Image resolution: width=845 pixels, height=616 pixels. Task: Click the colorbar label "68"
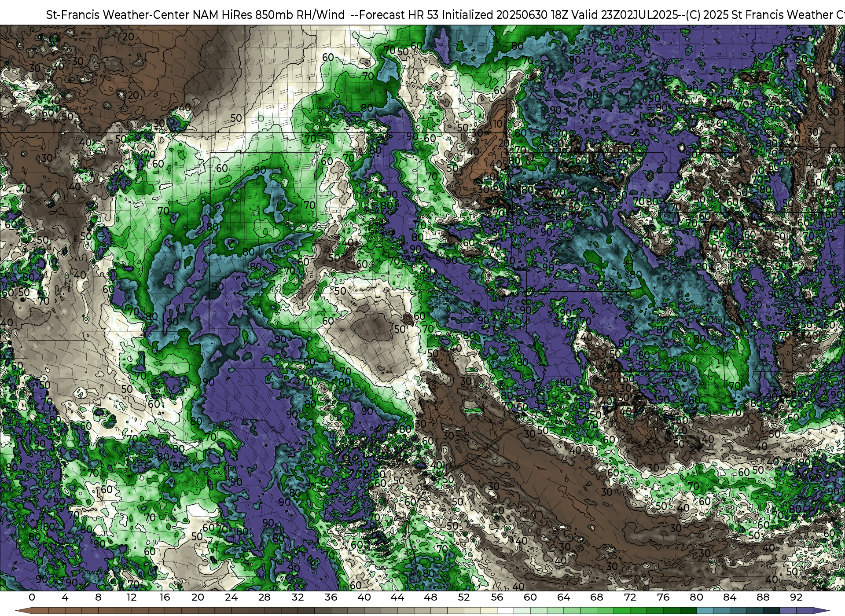(x=597, y=597)
